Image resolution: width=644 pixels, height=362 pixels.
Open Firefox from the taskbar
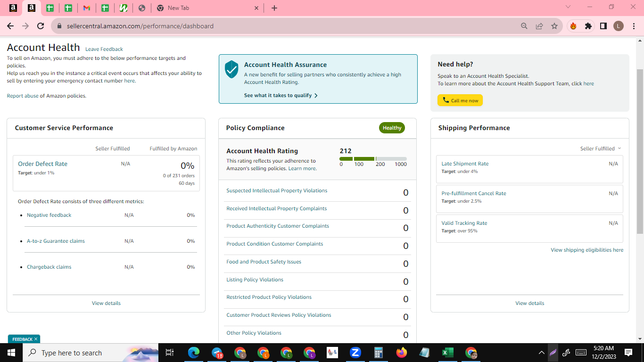pyautogui.click(x=402, y=353)
